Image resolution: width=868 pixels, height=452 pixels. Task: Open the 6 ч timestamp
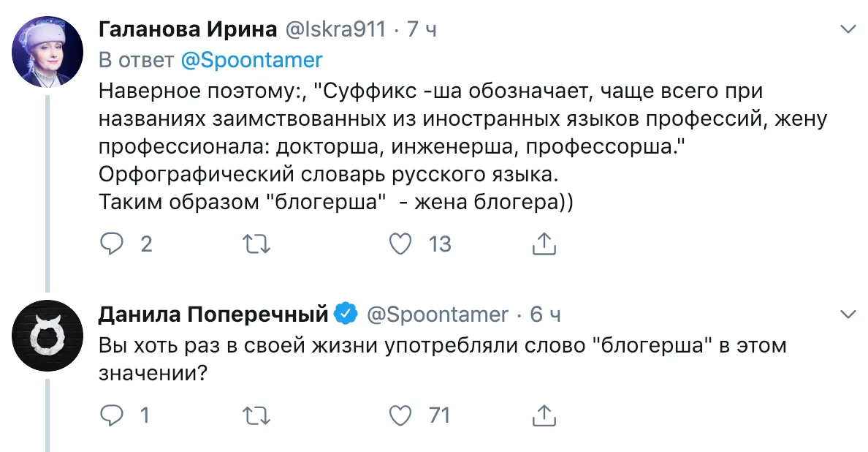pos(546,314)
